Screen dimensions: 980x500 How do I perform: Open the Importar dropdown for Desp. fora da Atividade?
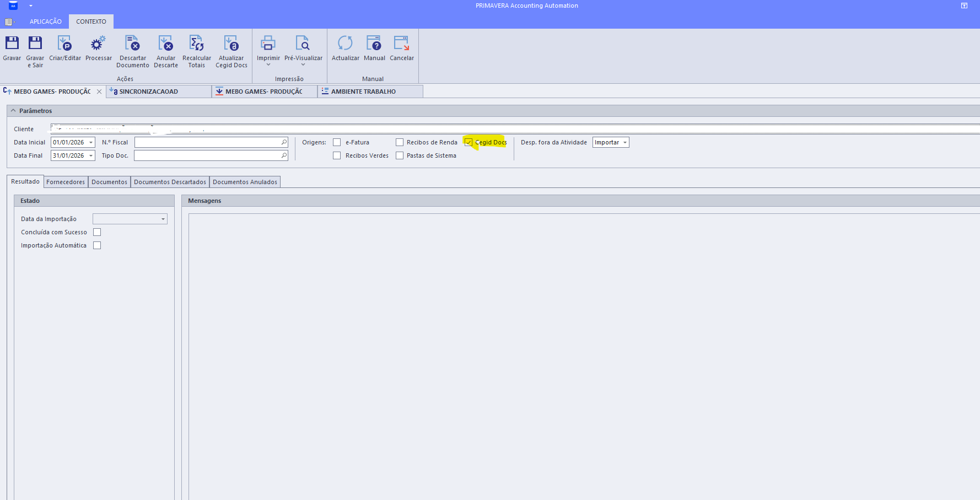[x=624, y=142]
